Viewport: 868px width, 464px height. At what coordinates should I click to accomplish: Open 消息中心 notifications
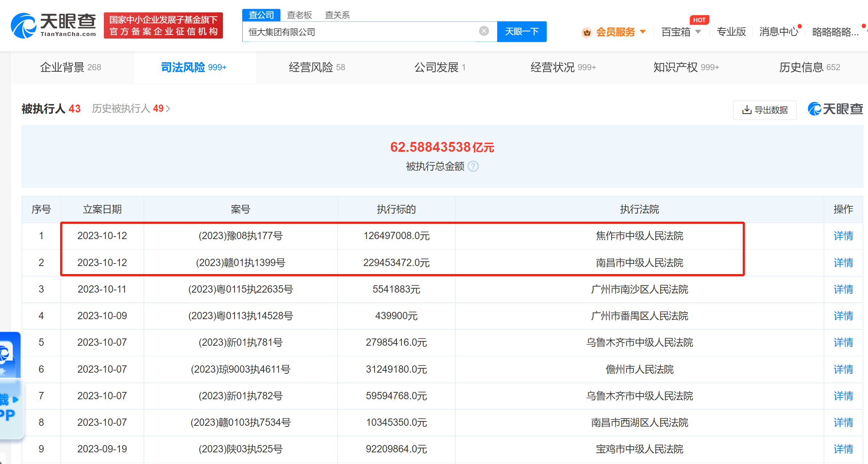coord(779,32)
